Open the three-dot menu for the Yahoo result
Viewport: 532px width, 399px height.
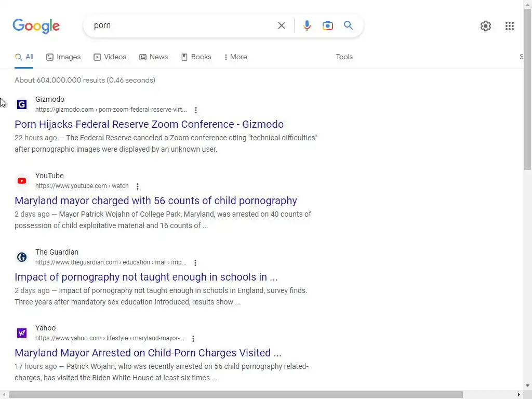coord(193,339)
